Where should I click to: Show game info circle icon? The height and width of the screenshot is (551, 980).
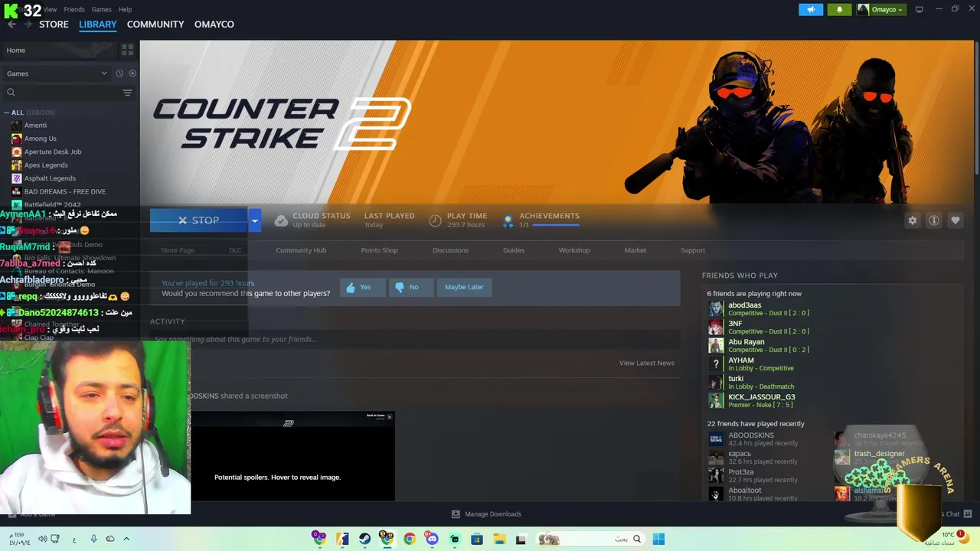tap(934, 220)
